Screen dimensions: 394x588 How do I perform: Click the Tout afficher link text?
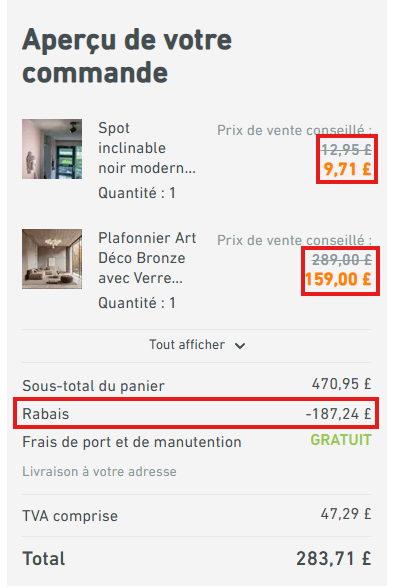point(187,345)
